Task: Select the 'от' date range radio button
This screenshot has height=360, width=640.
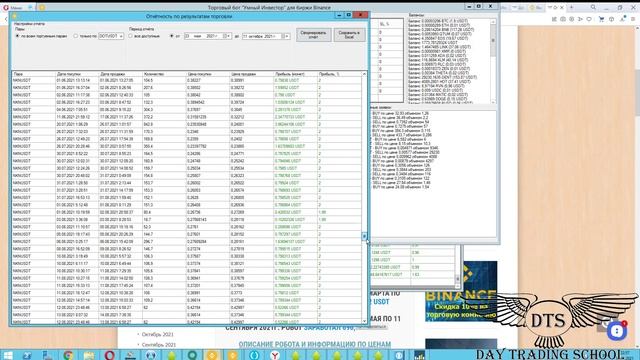Action: coord(171,36)
